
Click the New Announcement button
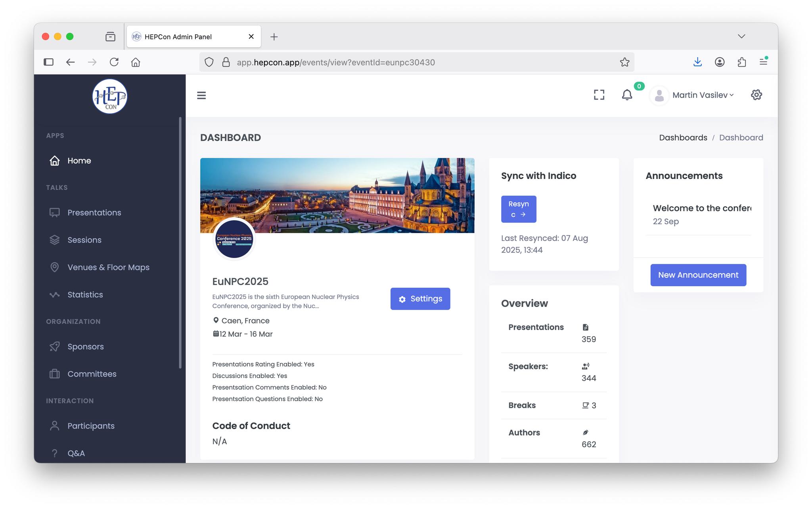(698, 275)
